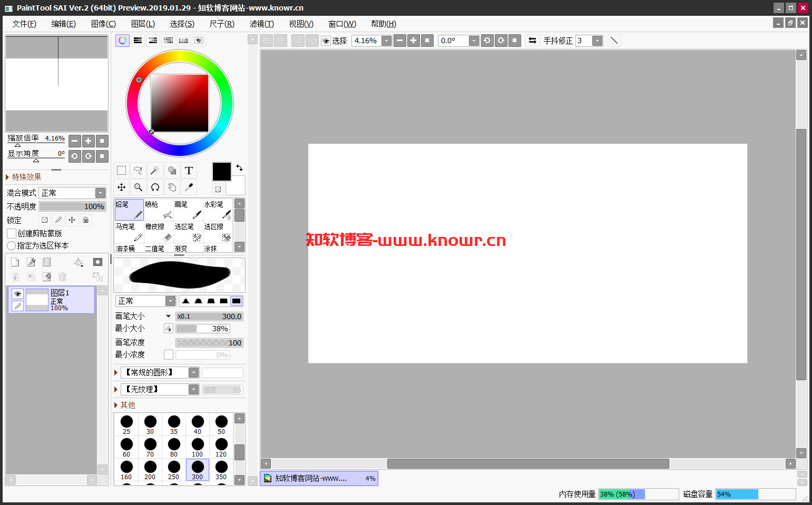
Task: Select the rotate view tool
Action: 155,187
